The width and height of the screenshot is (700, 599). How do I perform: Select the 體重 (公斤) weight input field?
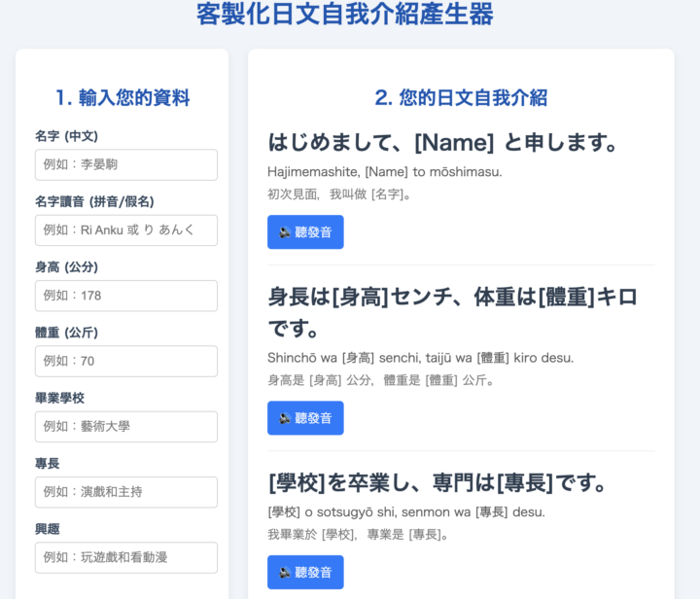coord(126,361)
